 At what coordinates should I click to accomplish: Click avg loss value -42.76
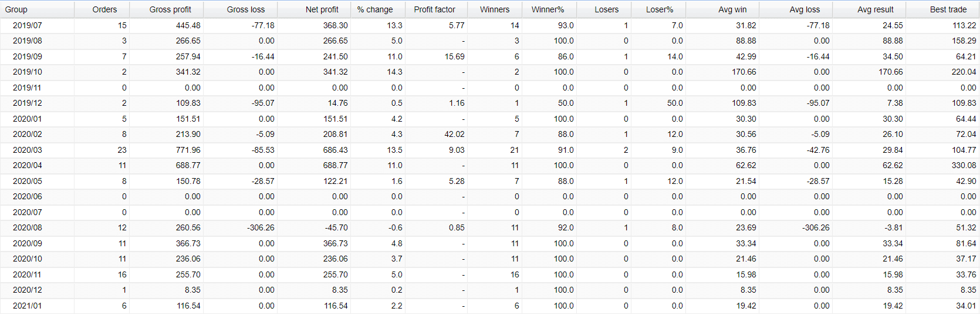click(x=818, y=150)
